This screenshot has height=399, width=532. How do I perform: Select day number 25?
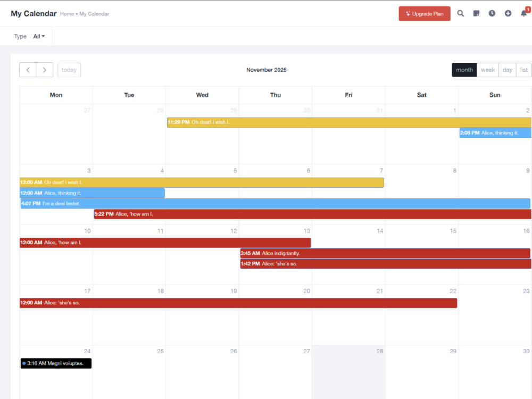160,351
